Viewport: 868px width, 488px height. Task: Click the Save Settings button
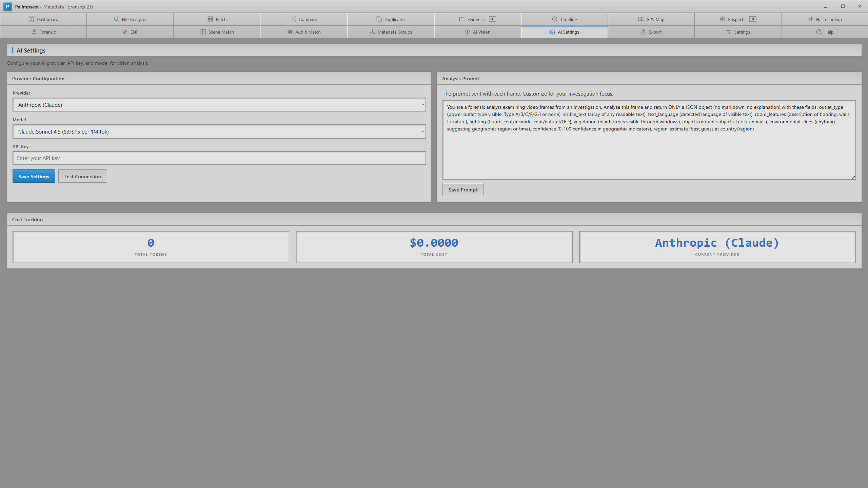click(34, 176)
